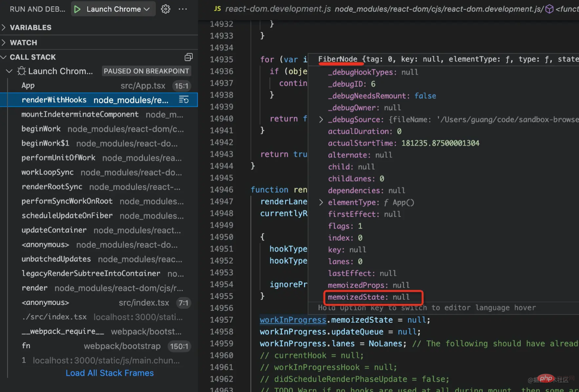Screen dimensions: 579x392
Task: Click the breadcrumb cube symbol icon
Action: click(550, 9)
